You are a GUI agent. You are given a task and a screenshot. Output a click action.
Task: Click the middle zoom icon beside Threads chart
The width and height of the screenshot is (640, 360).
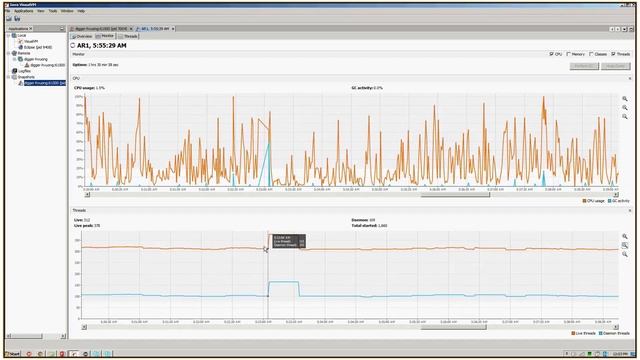(x=624, y=245)
